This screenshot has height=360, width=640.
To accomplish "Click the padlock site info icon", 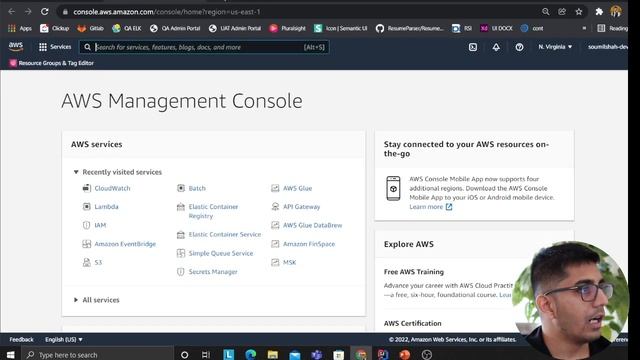I will 65,12.
